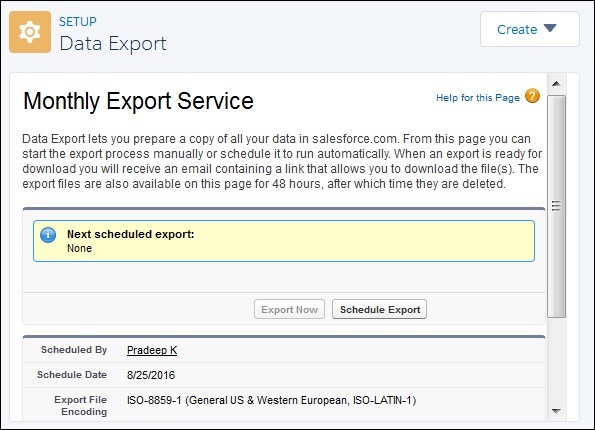Click the Schedule Date field label
The image size is (595, 430).
pos(72,375)
